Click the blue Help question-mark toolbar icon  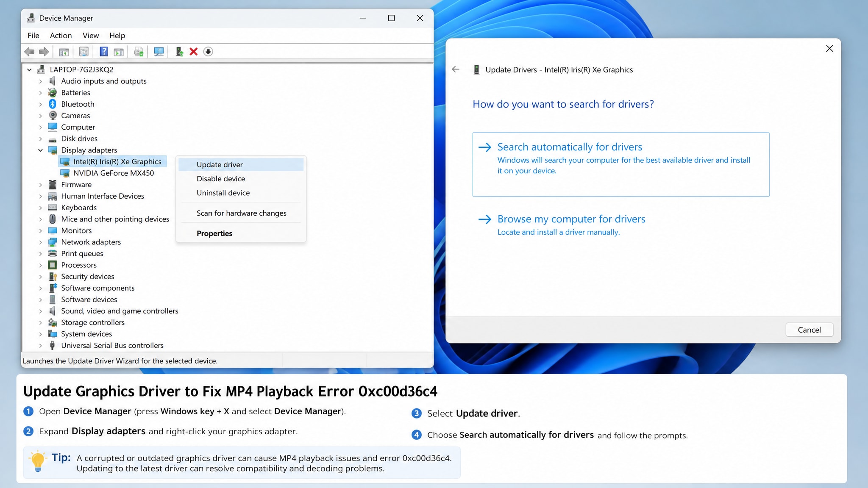[103, 52]
